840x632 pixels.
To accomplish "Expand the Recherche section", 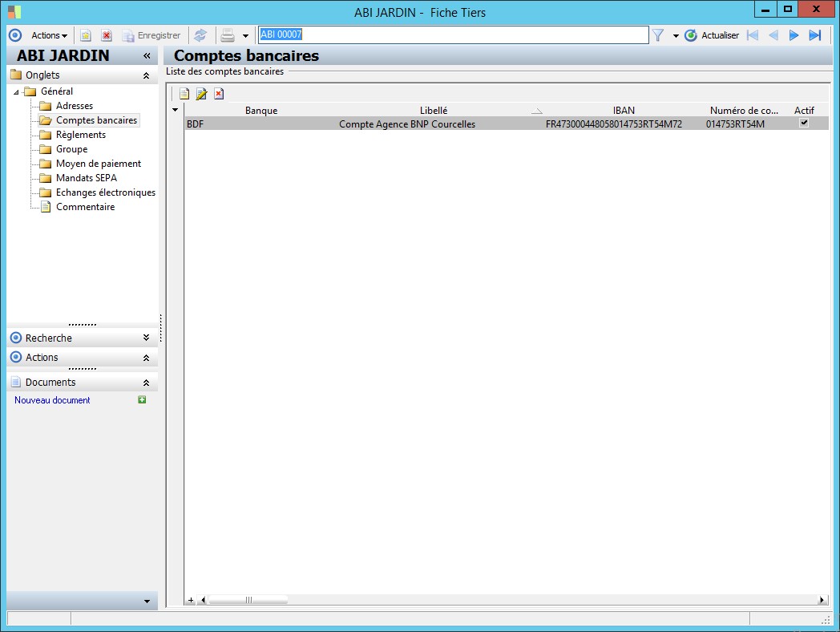I will [146, 338].
